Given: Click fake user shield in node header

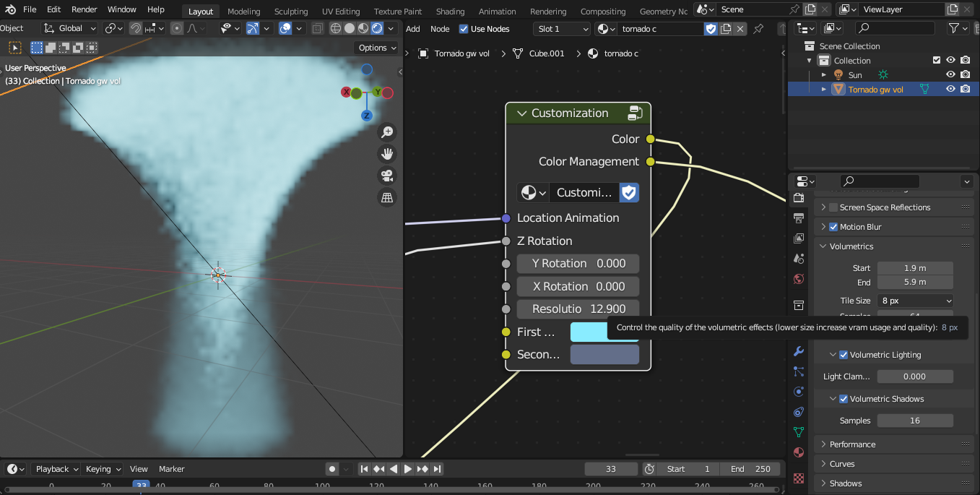Looking at the screenshot, I should pyautogui.click(x=711, y=29).
